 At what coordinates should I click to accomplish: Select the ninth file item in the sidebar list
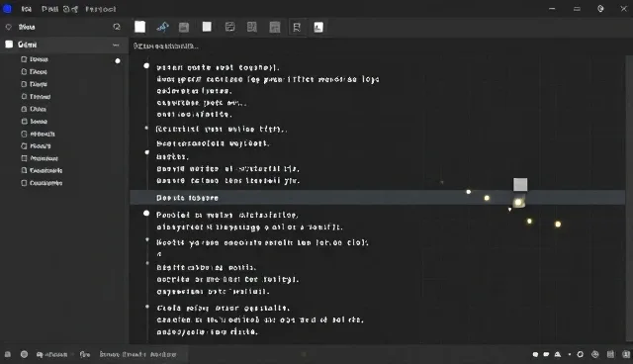click(40, 158)
